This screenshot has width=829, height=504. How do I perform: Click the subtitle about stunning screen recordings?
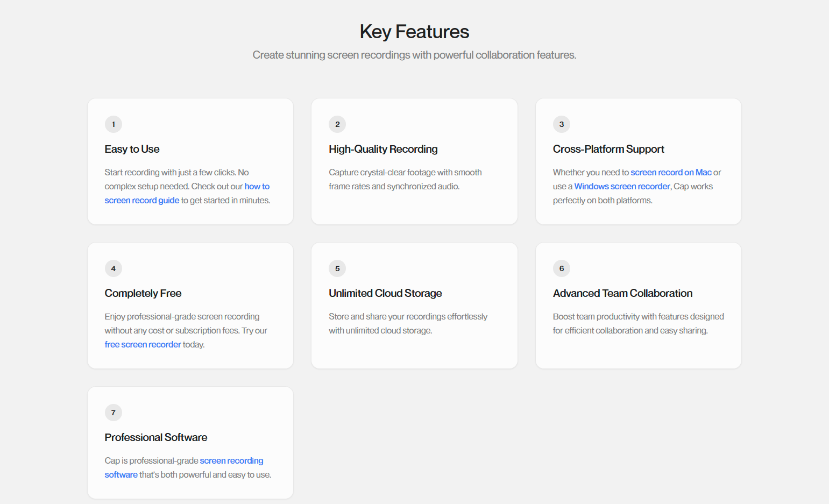pyautogui.click(x=414, y=55)
